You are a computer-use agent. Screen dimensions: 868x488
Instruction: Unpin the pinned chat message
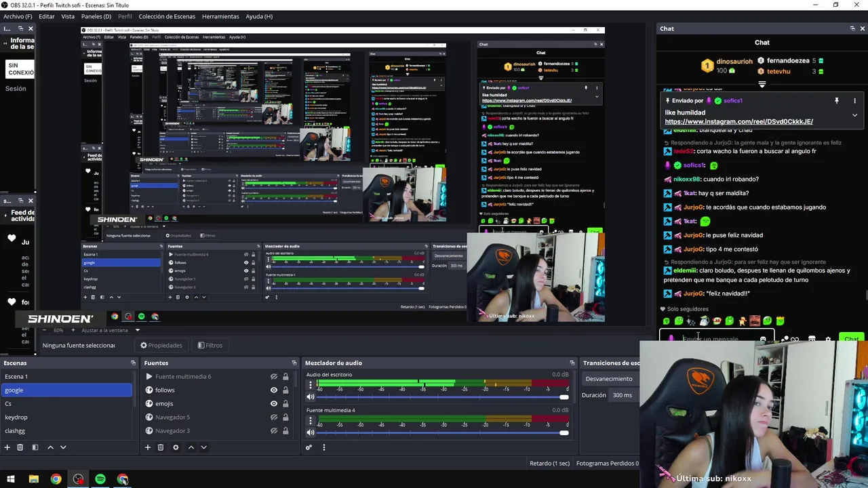[x=836, y=100]
